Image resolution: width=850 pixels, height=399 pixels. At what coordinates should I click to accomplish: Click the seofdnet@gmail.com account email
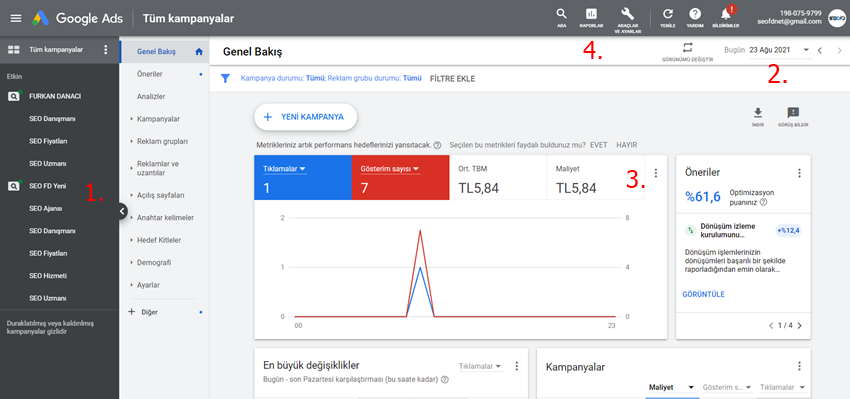(790, 22)
